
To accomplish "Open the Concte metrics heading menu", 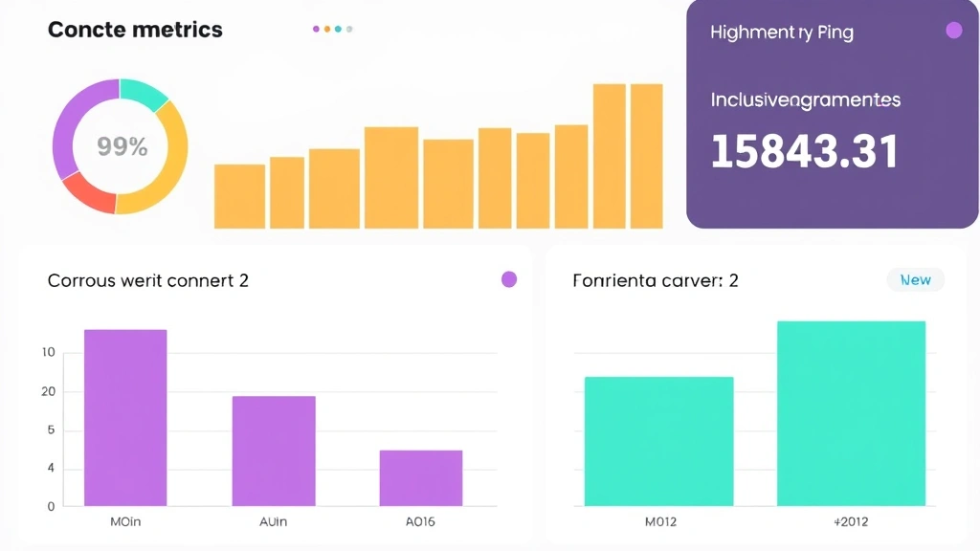I will [x=134, y=30].
